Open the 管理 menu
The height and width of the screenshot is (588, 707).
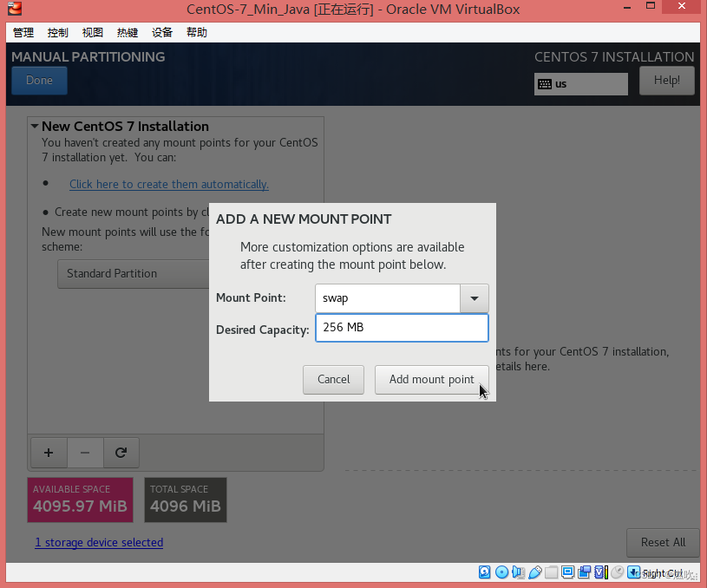coord(23,32)
